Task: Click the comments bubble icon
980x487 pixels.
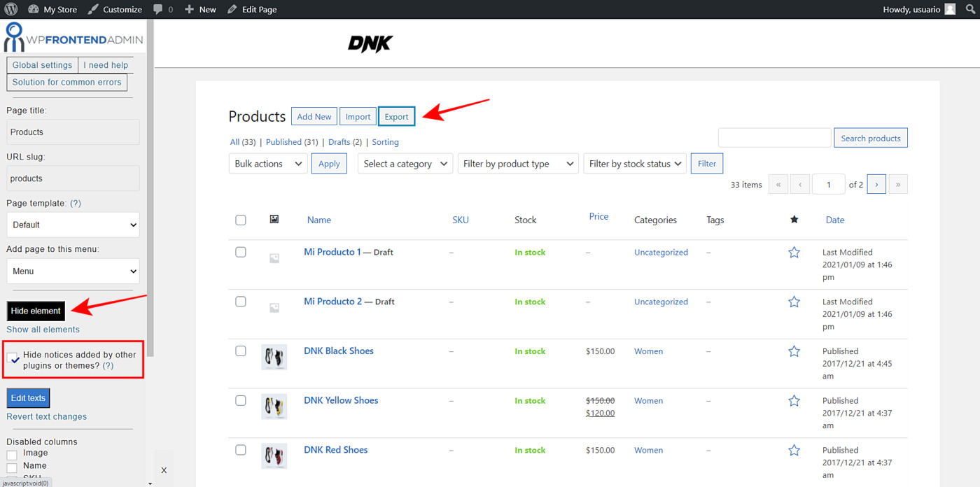Action: (x=158, y=9)
